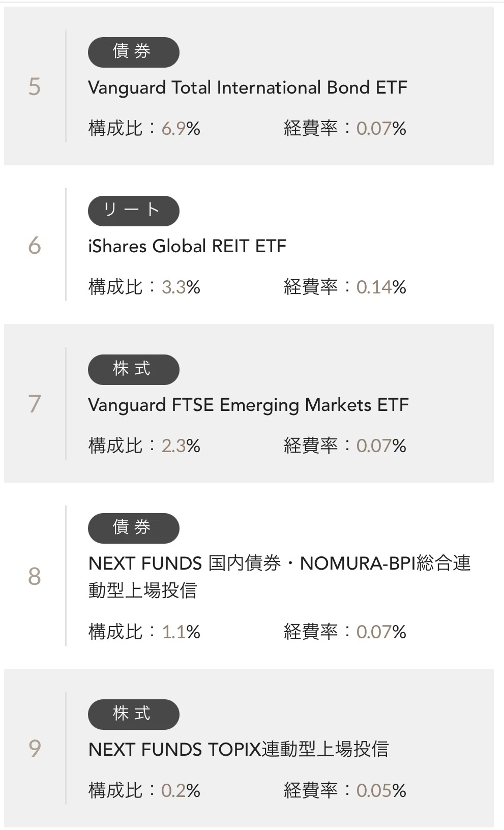
Task: Click the 構成比 1.1% value
Action: 181,632
